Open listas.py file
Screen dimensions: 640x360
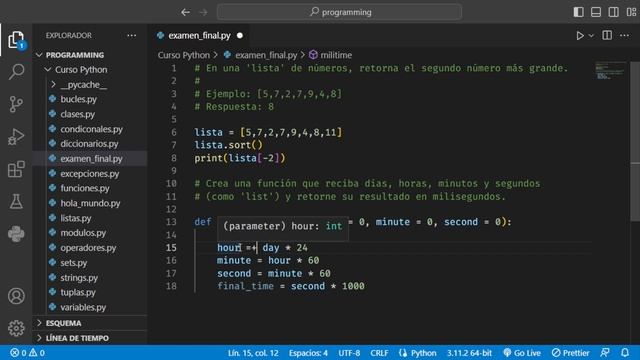[x=76, y=218]
